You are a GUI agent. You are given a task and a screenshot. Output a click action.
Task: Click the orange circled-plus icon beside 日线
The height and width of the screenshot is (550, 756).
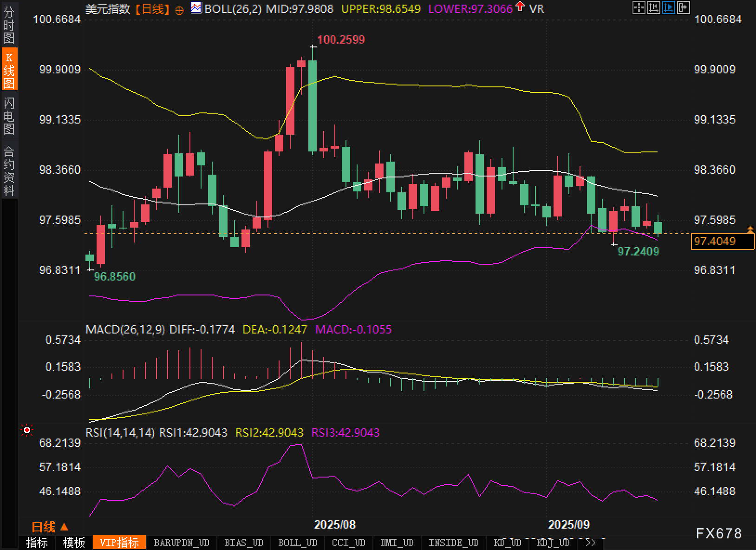pyautogui.click(x=179, y=10)
